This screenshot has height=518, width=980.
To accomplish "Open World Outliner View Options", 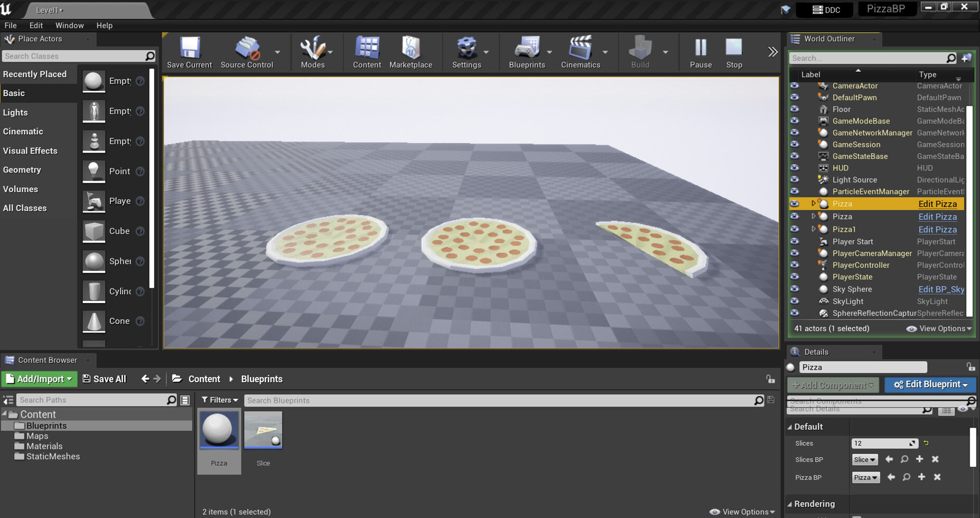I will click(939, 328).
